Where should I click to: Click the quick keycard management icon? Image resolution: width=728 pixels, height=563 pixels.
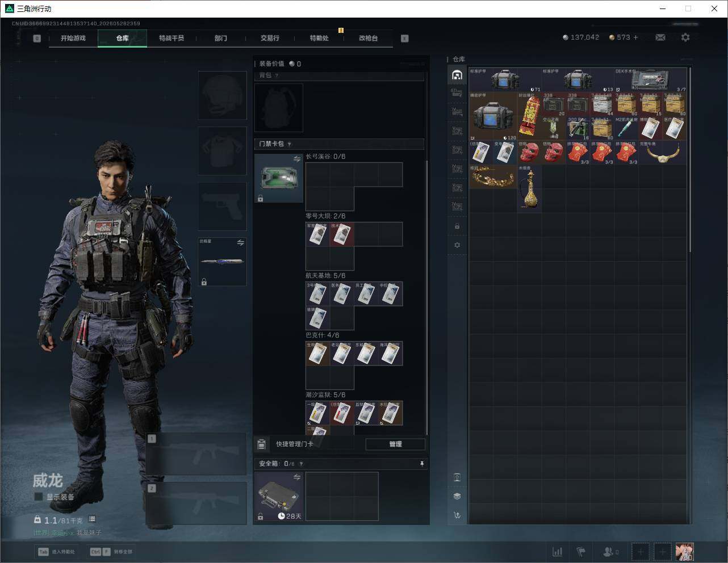(x=262, y=444)
